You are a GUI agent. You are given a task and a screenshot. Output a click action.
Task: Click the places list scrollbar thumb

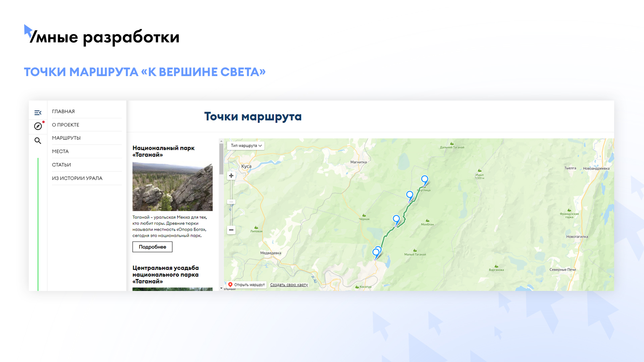click(x=221, y=159)
